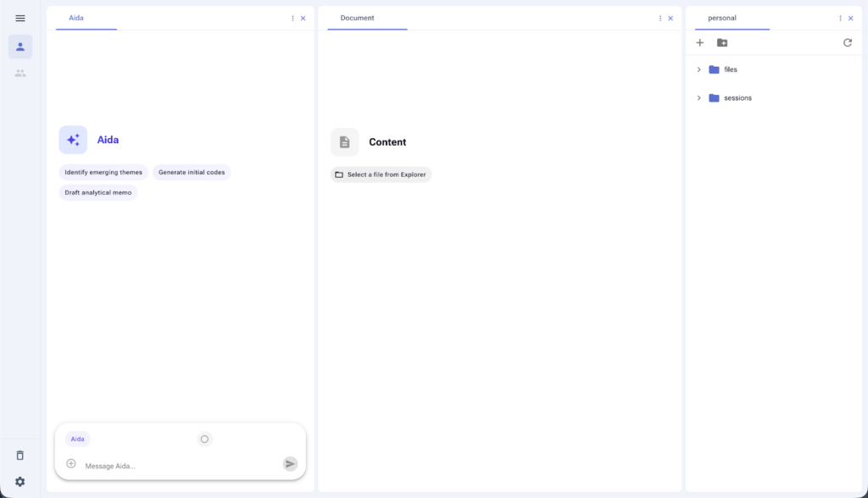This screenshot has height=498, width=868.
Task: Click the trash bin icon
Action: click(20, 456)
